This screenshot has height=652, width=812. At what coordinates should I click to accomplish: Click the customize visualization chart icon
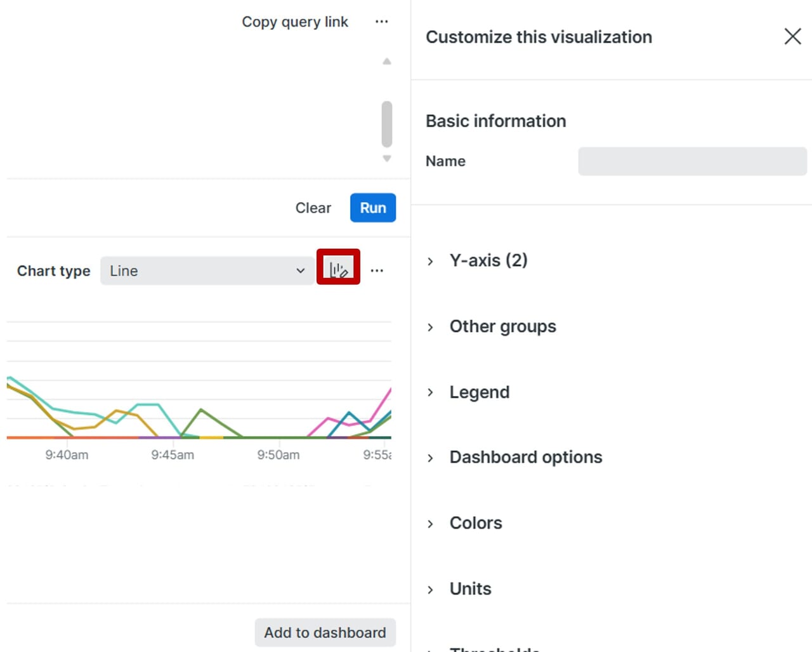click(338, 269)
